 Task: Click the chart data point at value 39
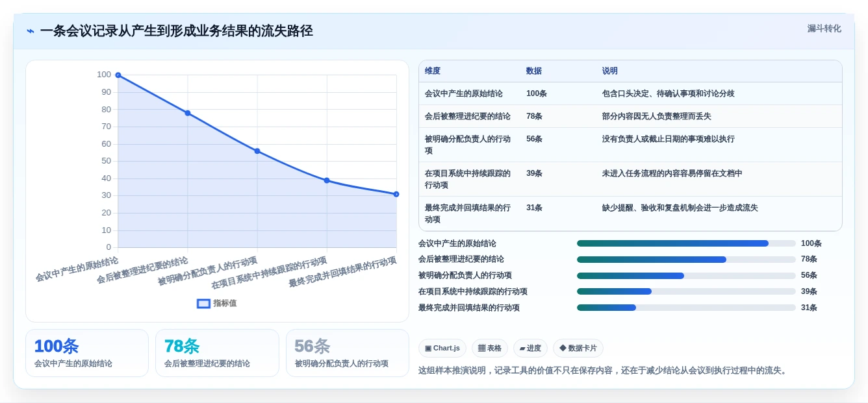pyautogui.click(x=327, y=180)
